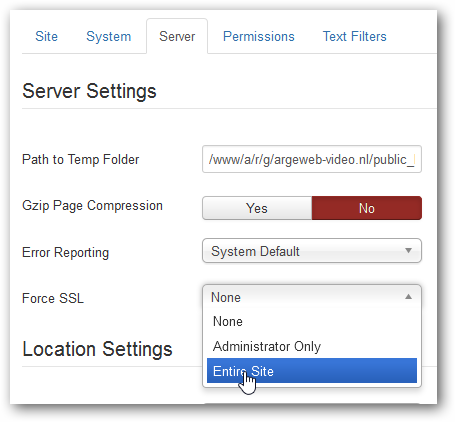The image size is (455, 422).
Task: Click the Server Settings heading
Action: [x=89, y=91]
